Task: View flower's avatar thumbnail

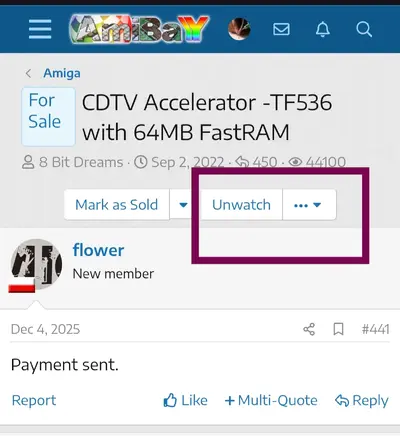Action: click(x=36, y=265)
